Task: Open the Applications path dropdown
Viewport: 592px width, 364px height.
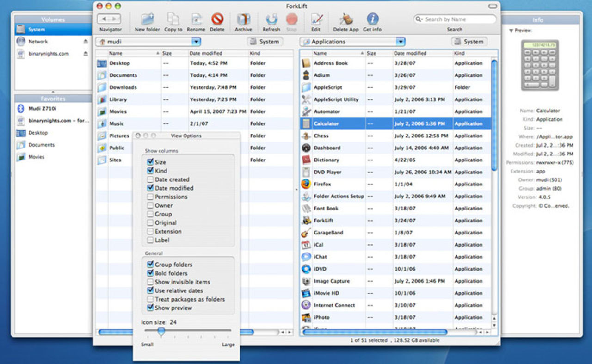Action: 401,42
